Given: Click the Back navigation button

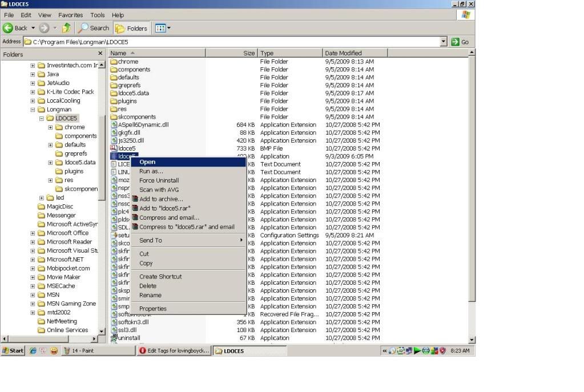Looking at the screenshot, I should pyautogui.click(x=15, y=28).
